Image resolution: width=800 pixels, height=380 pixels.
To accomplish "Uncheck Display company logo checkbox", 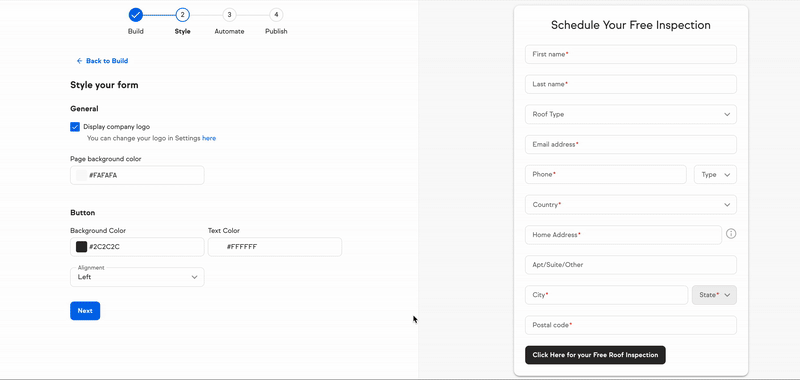I will coord(75,126).
